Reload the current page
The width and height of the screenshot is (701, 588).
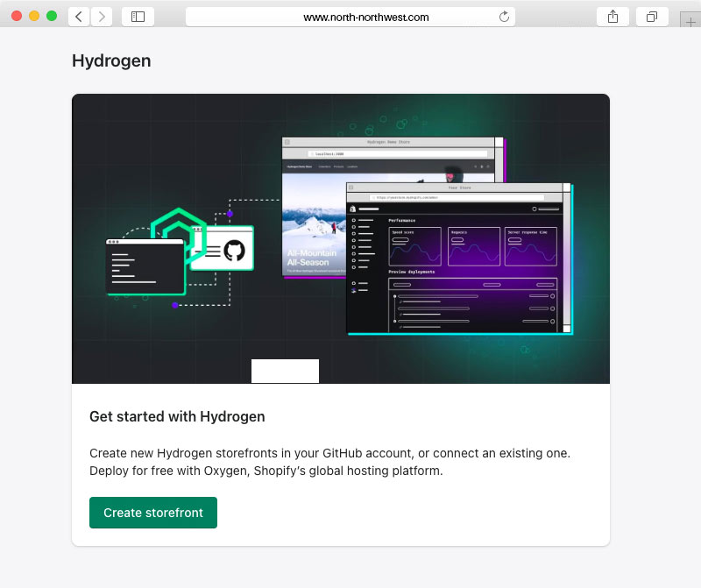504,17
